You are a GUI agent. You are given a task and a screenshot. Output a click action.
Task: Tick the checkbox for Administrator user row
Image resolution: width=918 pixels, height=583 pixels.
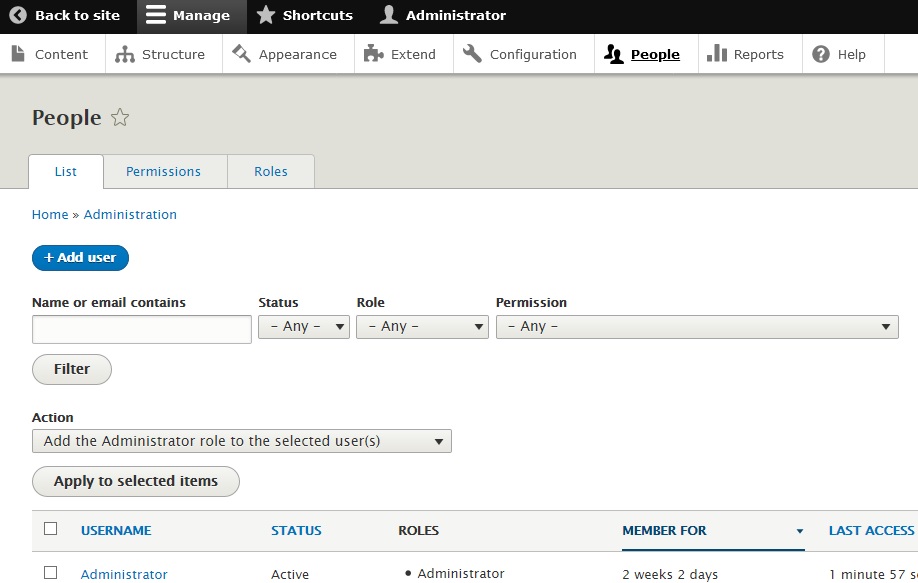coord(51,573)
